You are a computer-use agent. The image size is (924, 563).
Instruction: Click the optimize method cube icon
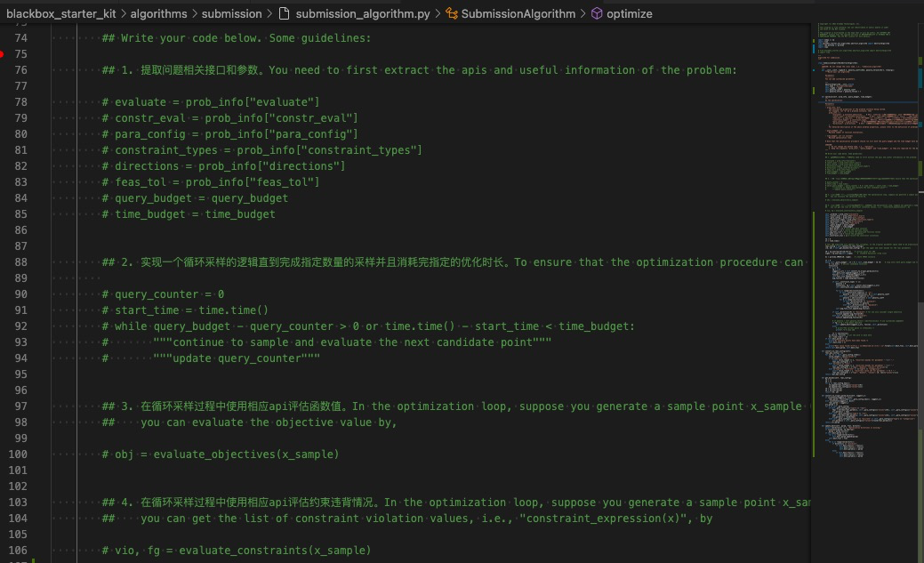pyautogui.click(x=597, y=14)
